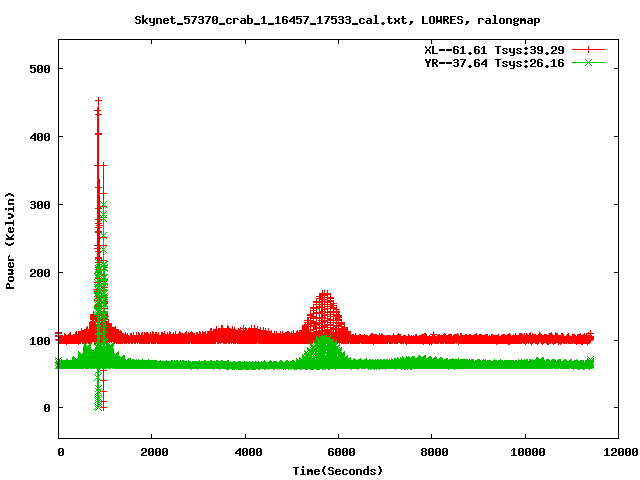Select legend entry XL--61.61 Tsys:39.29
The image size is (640, 480).
[494, 50]
